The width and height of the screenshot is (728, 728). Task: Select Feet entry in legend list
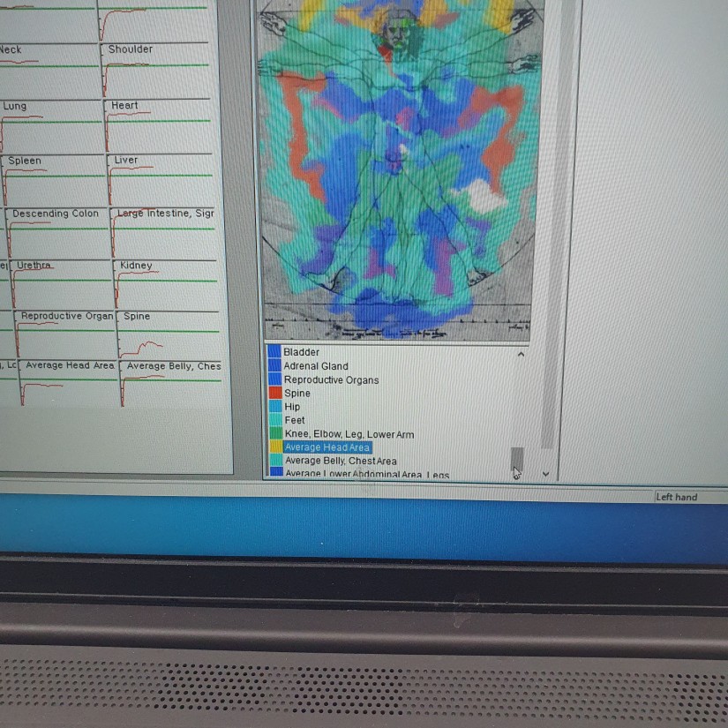point(295,420)
